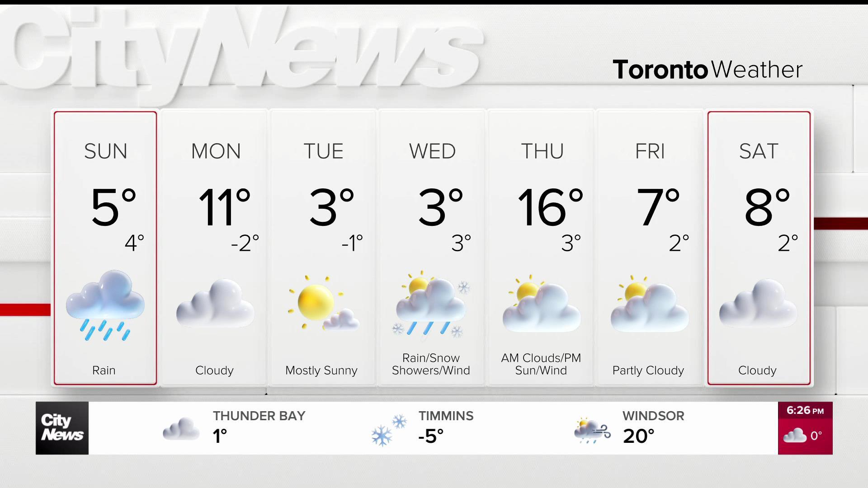Screen dimensions: 868x488
Task: Select the Windsor windy showers icon
Action: (592, 430)
